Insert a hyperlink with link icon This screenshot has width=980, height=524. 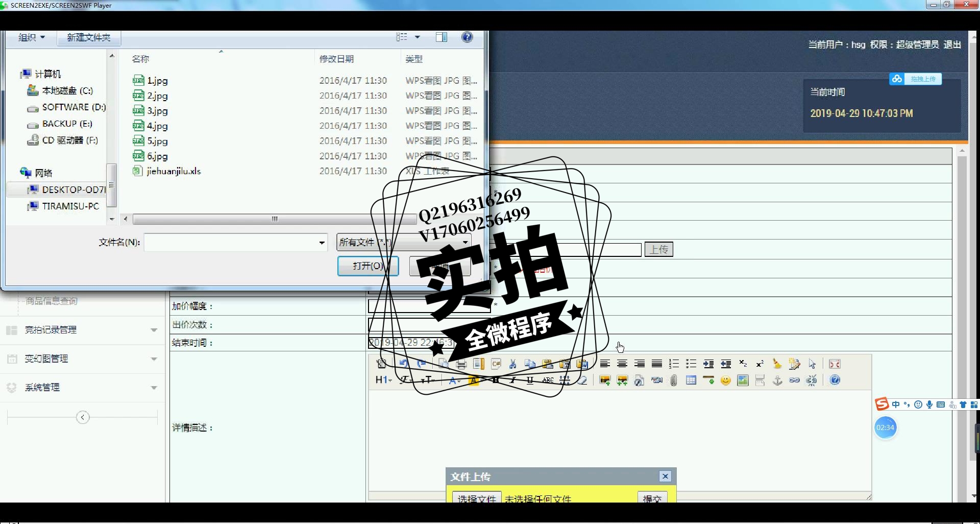(795, 380)
